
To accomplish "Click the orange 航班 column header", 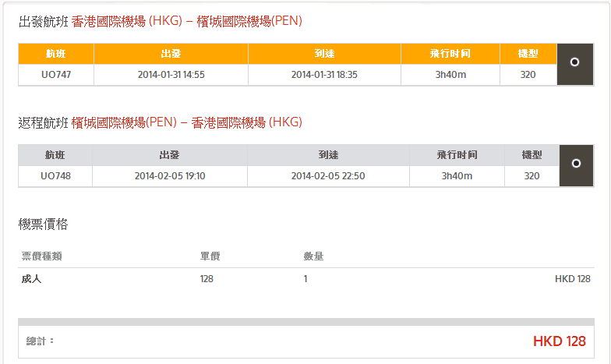I will click(x=56, y=54).
